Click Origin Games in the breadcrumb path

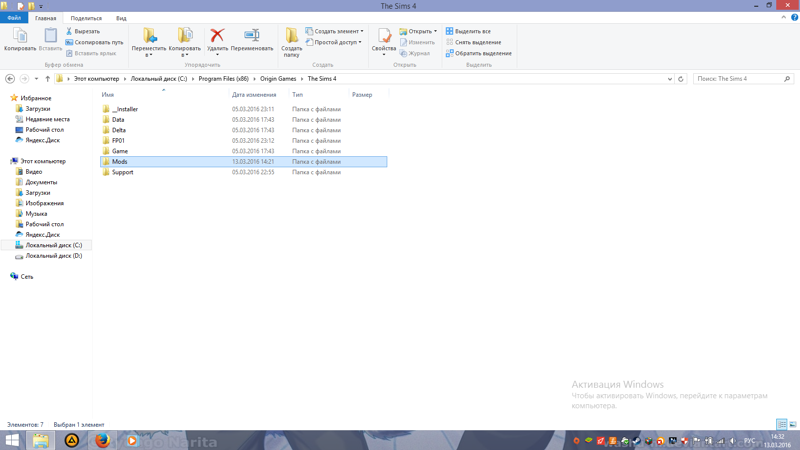tap(278, 79)
